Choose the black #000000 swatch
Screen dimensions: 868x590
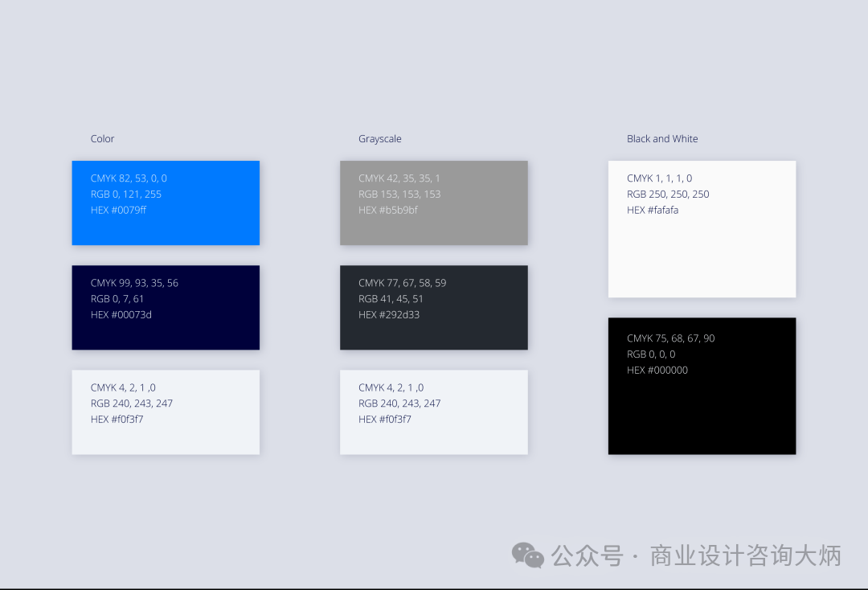click(x=702, y=386)
